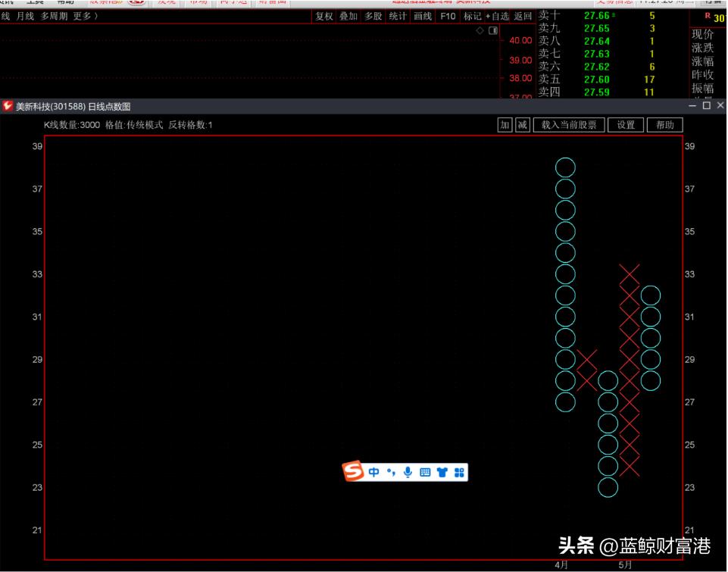Click the 减 button to decrease bars
The height and width of the screenshot is (572, 728).
pos(522,125)
